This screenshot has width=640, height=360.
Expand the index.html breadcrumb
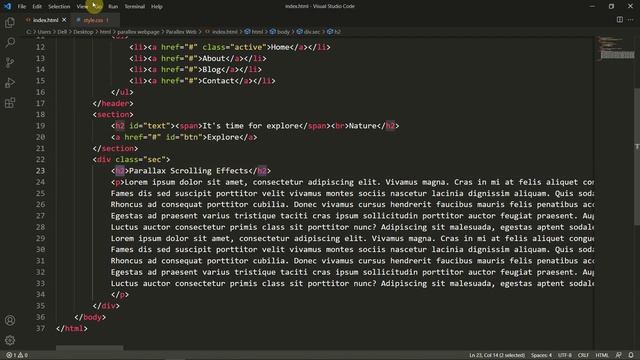221,31
